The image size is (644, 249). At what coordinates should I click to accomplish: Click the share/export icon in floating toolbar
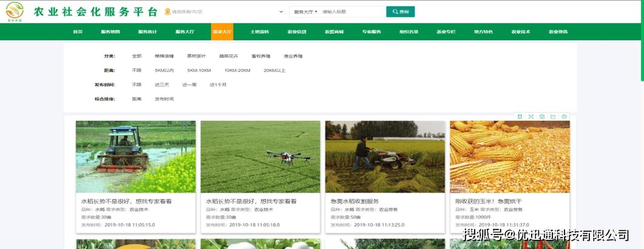(x=553, y=116)
